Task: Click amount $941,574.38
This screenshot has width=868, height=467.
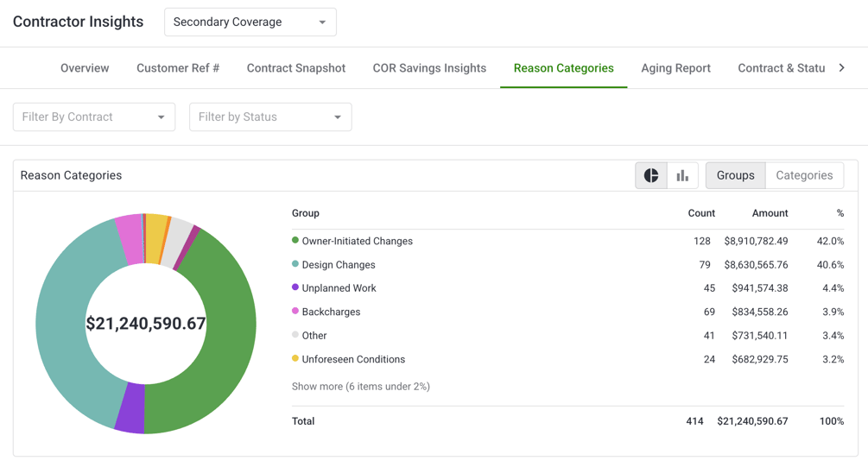Action: 760,288
